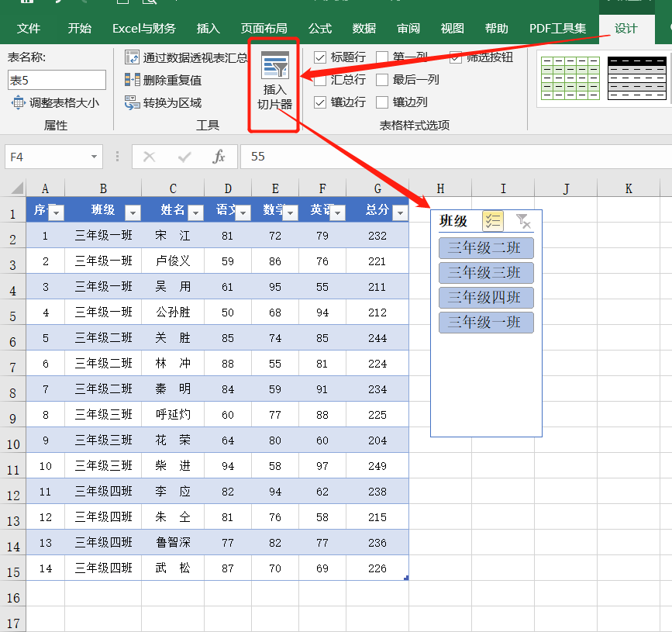Open the filter dropdown for 班级 column
This screenshot has height=632, width=672.
pyautogui.click(x=133, y=212)
